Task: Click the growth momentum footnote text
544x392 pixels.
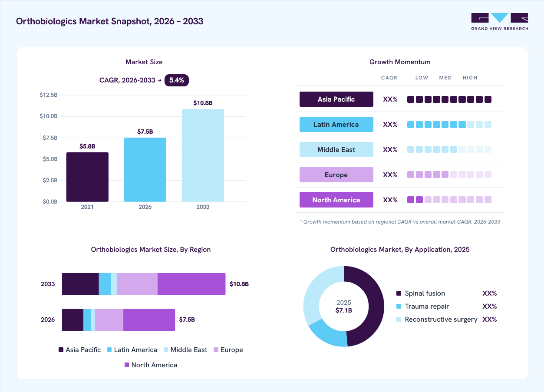Action: tap(400, 222)
